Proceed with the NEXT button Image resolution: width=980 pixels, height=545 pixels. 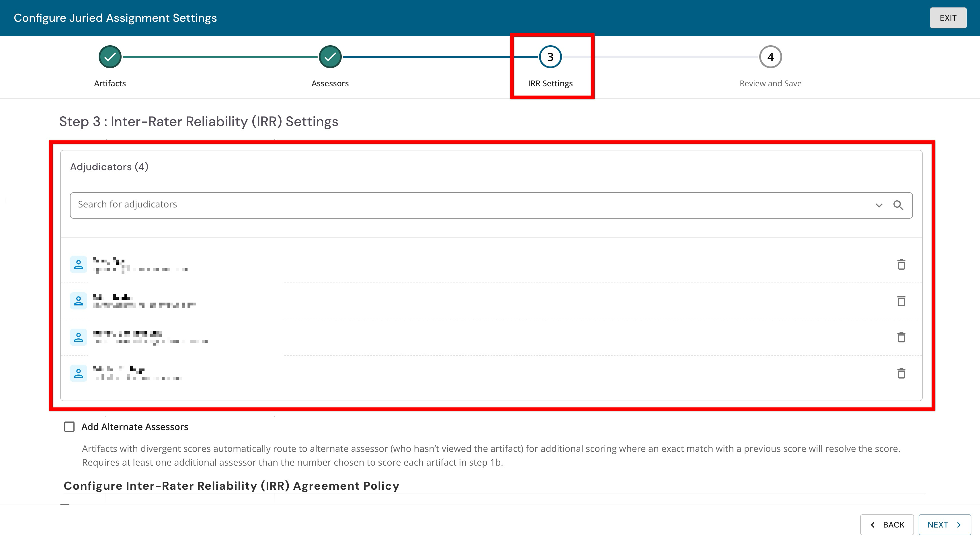[x=945, y=525]
